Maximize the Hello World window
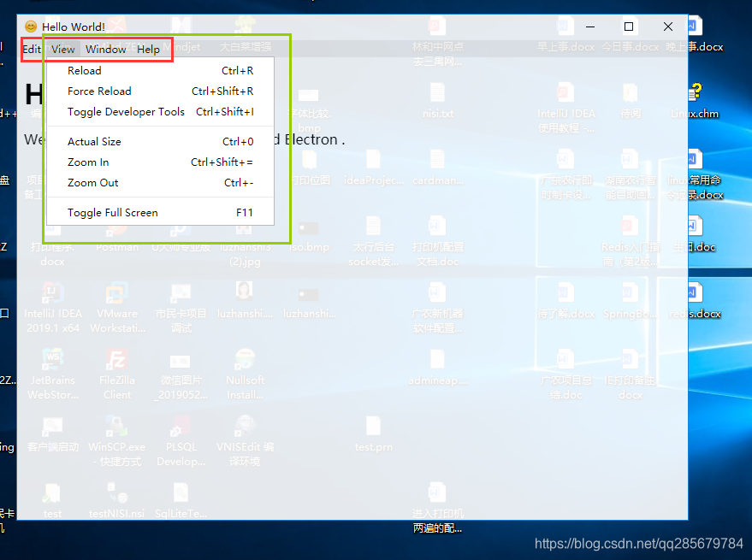Image resolution: width=752 pixels, height=560 pixels. coord(629,27)
